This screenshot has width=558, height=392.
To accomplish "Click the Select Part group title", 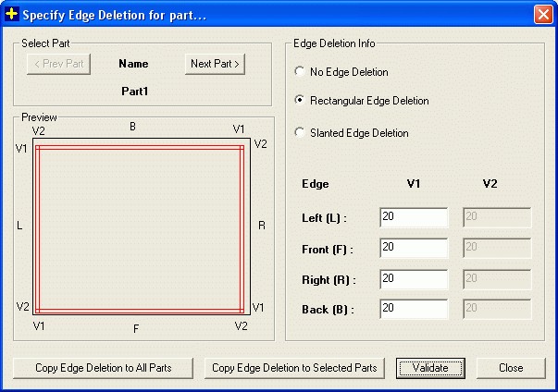I will click(45, 43).
